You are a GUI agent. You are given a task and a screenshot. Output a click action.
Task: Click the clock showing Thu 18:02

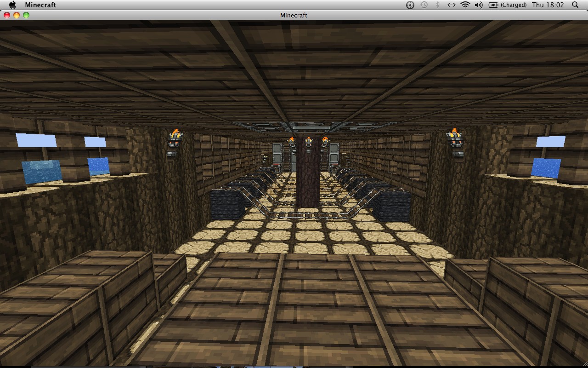548,5
